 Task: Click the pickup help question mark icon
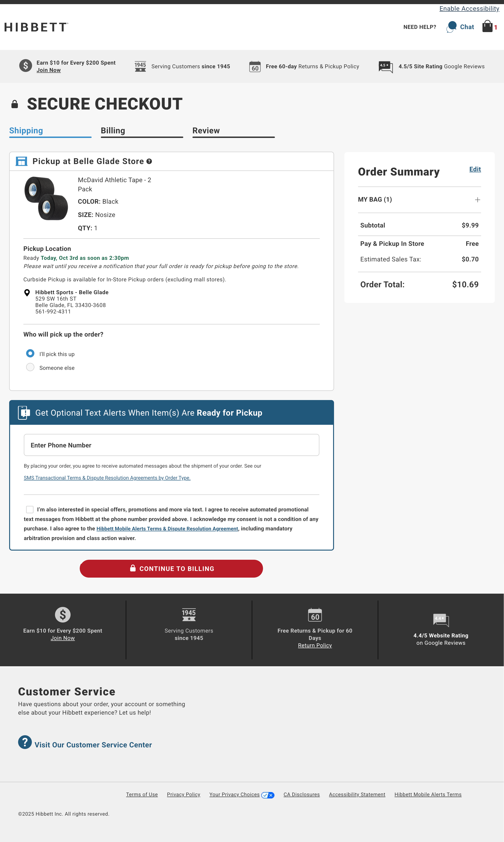pyautogui.click(x=149, y=161)
